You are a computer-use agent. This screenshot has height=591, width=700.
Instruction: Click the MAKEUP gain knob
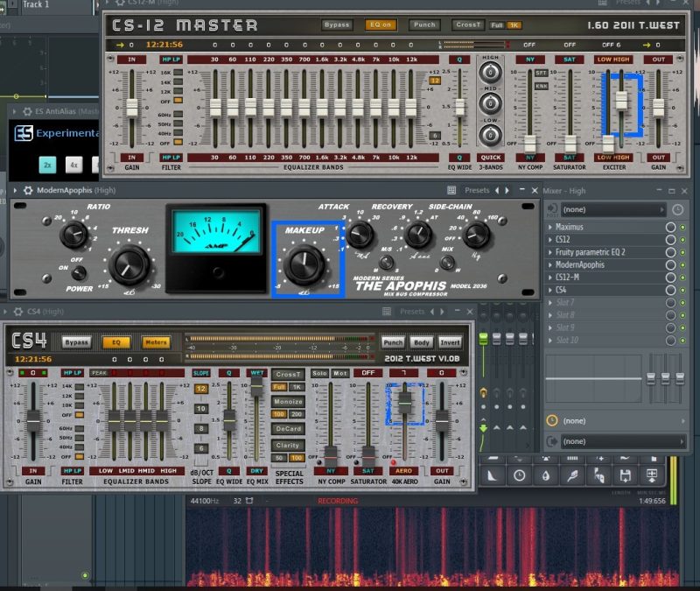point(304,264)
